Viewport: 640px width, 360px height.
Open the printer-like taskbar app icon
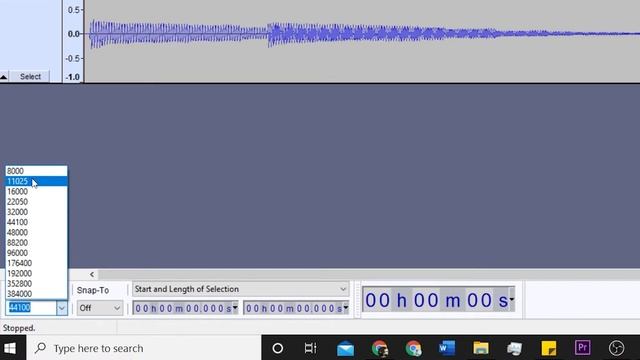[515, 348]
